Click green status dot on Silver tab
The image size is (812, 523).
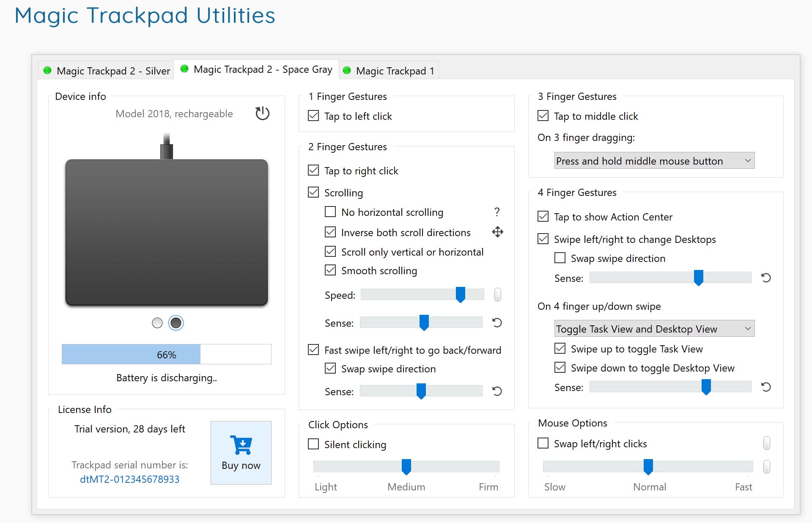click(x=47, y=71)
